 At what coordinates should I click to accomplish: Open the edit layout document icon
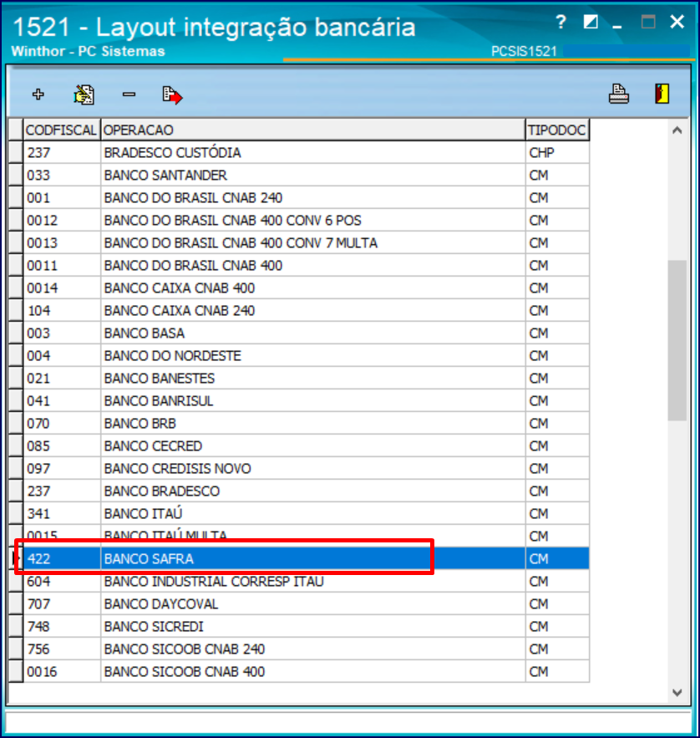84,94
